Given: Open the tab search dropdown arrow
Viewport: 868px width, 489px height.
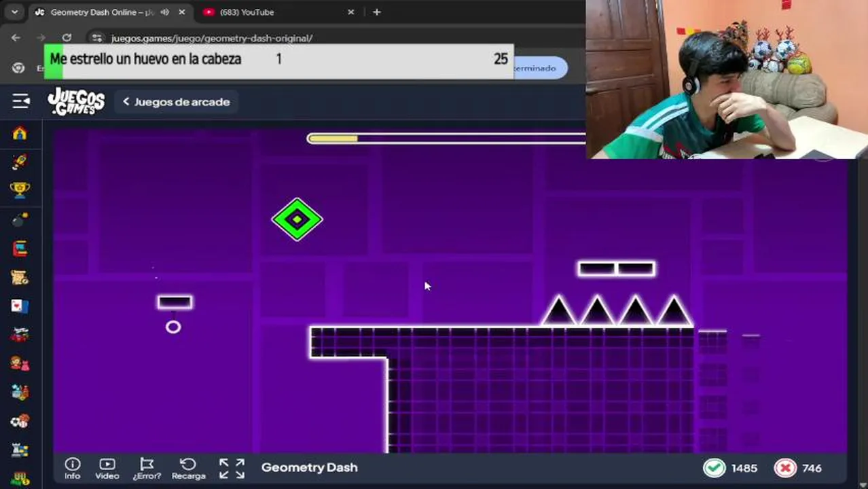Looking at the screenshot, I should 14,12.
